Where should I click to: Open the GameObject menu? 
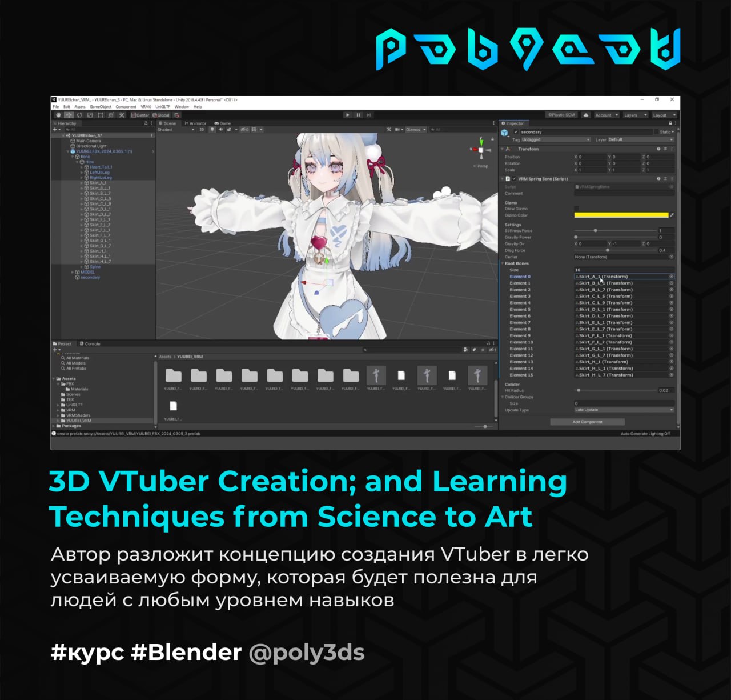(101, 107)
